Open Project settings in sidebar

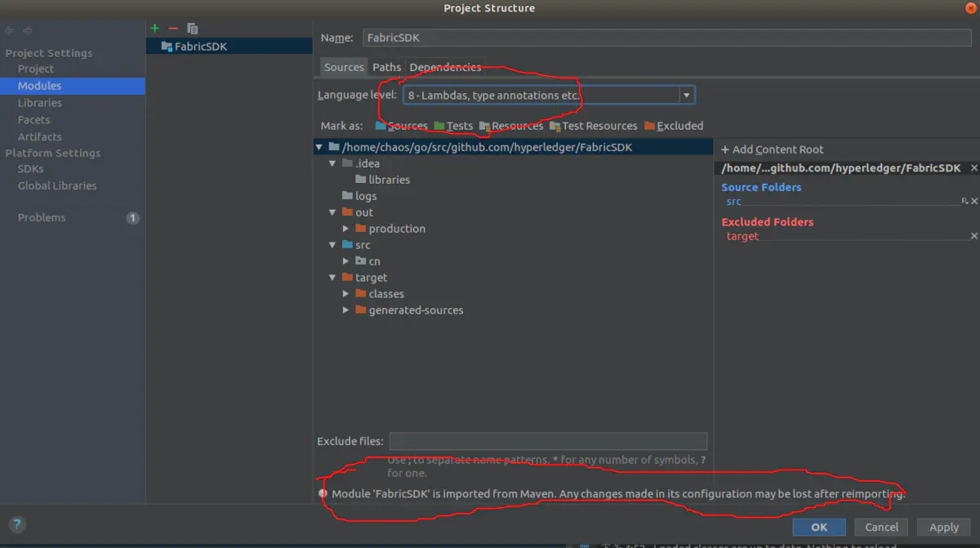[x=36, y=69]
